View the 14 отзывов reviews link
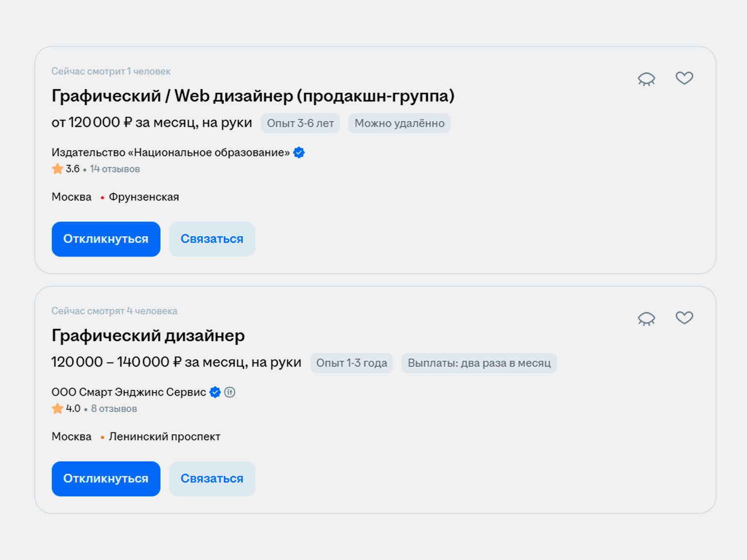This screenshot has height=560, width=747. pos(115,169)
